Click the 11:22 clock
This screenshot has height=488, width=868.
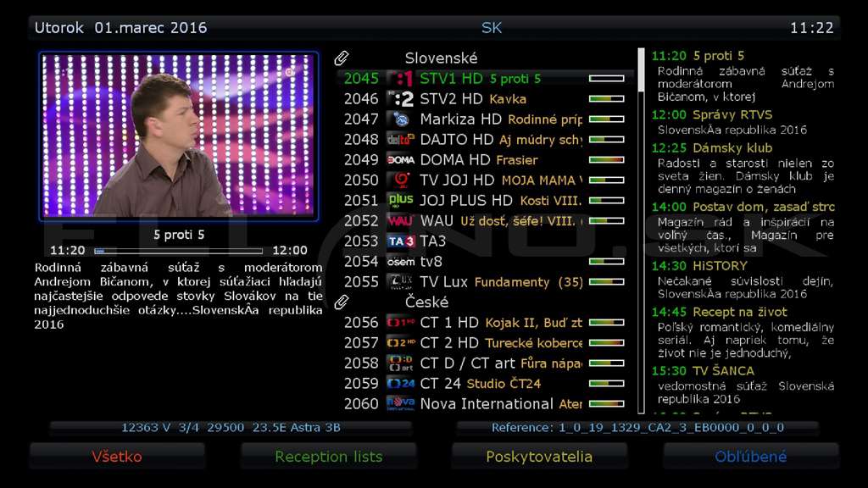[811, 28]
